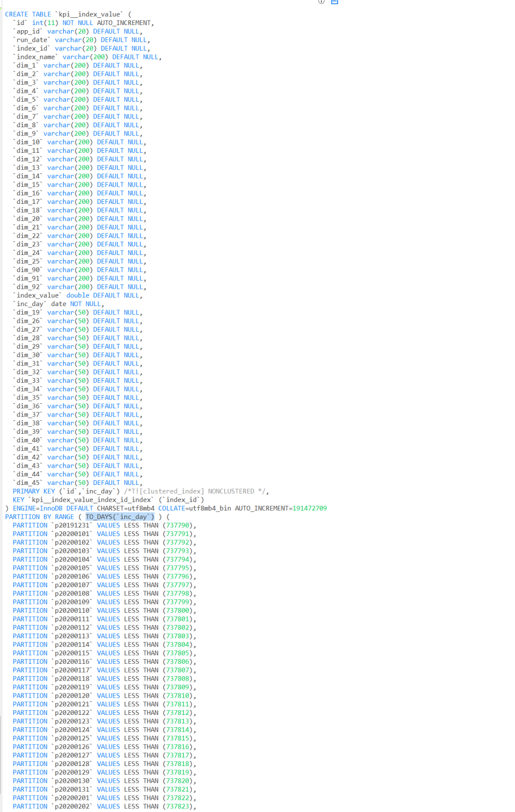Viewport: 515px width, 812px height.
Task: Click the partition `p20200103` line
Action: 104,551
